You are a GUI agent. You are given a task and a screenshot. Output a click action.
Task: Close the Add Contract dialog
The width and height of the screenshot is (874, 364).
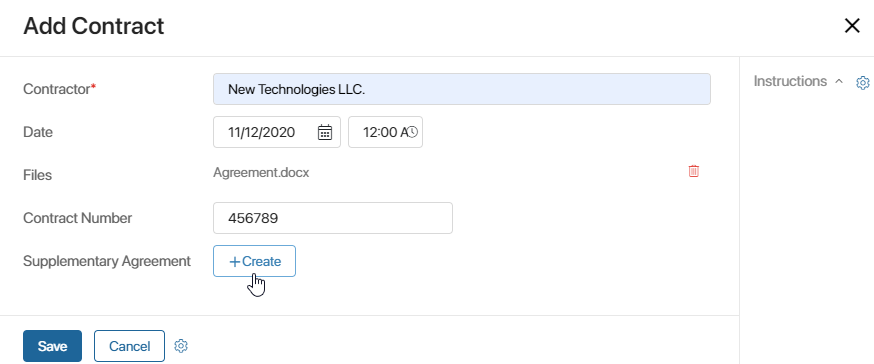852,26
